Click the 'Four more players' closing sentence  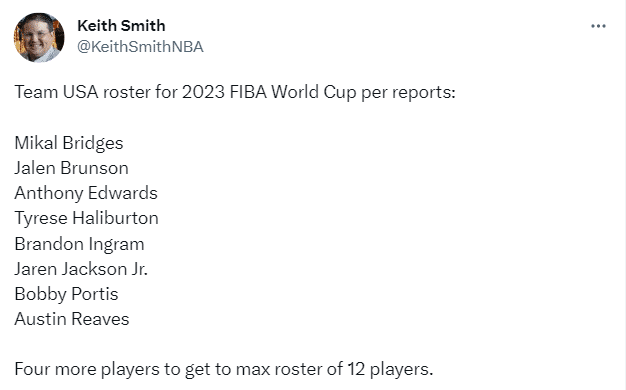[x=224, y=369]
